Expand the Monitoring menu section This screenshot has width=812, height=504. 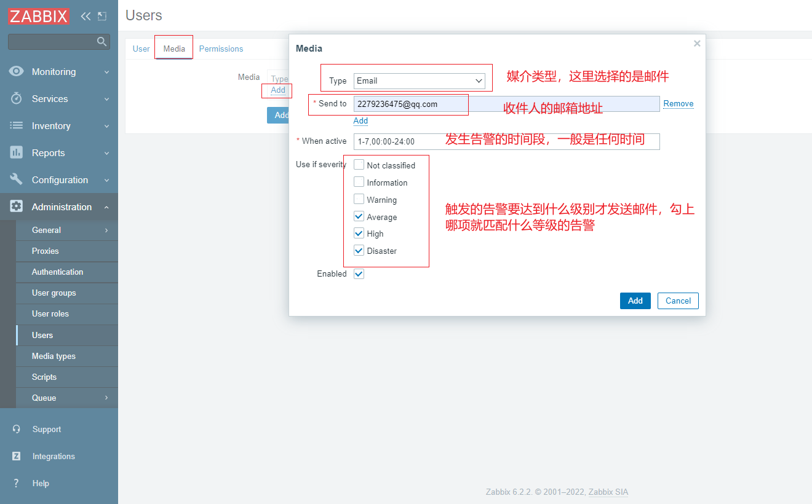(x=106, y=72)
